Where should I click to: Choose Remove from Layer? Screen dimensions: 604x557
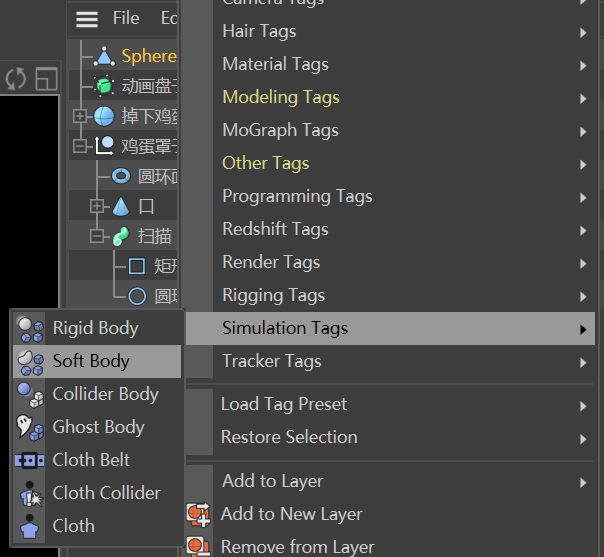390,546
